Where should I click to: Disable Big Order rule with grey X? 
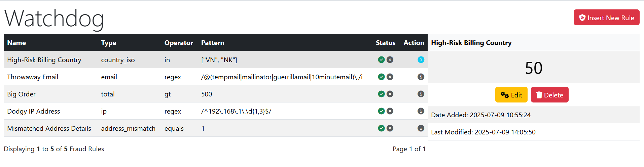pyautogui.click(x=390, y=94)
